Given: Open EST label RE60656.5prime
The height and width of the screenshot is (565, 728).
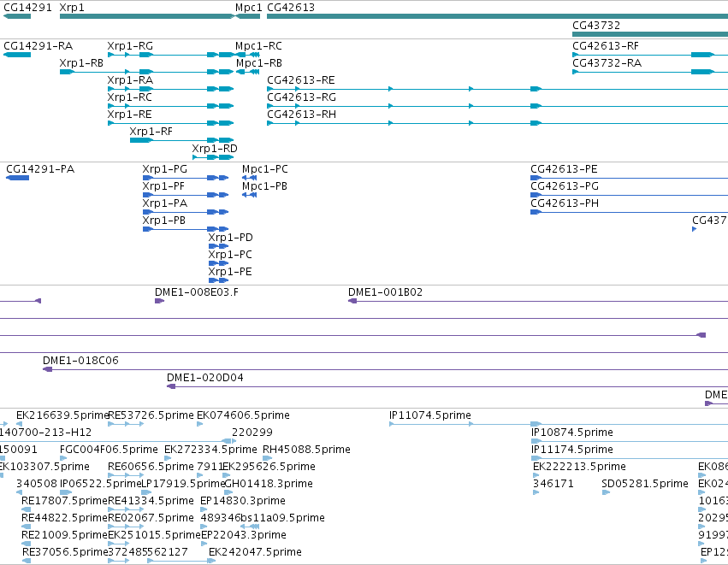Looking at the screenshot, I should point(151,467).
